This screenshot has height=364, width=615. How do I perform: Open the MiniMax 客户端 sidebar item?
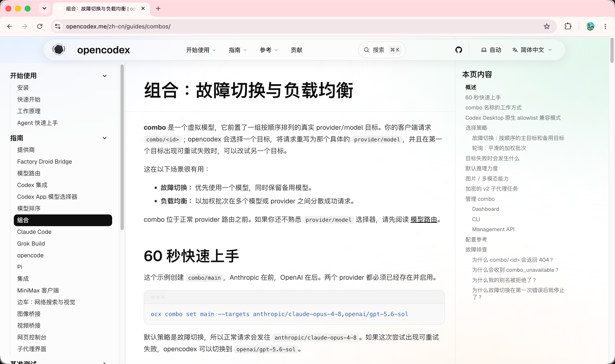coord(38,290)
